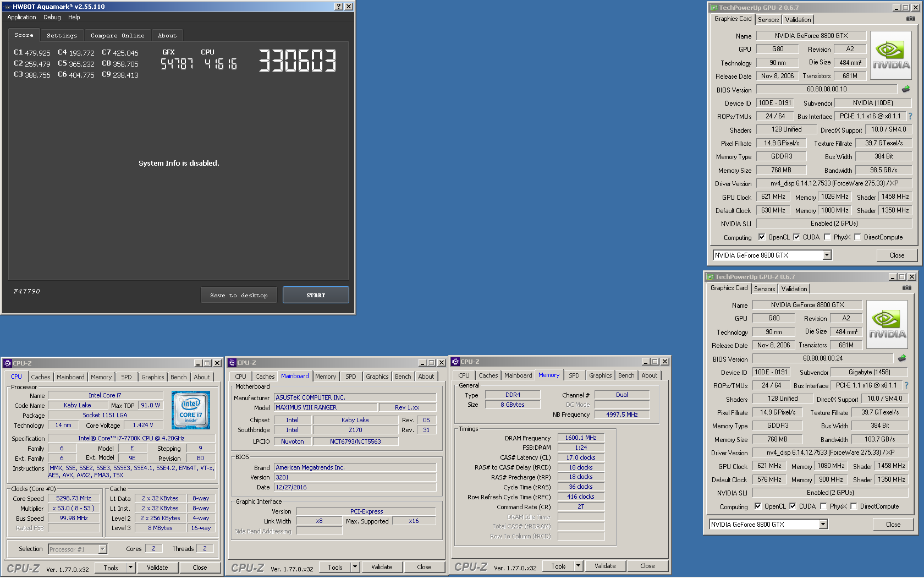
Task: Open Caches tab in CPU-Z CPU window
Action: pyautogui.click(x=41, y=377)
